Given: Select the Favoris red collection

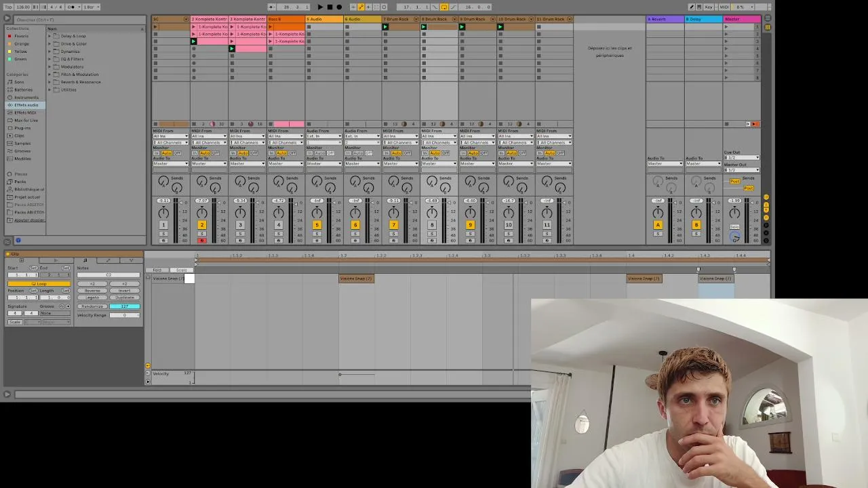Looking at the screenshot, I should [21, 36].
